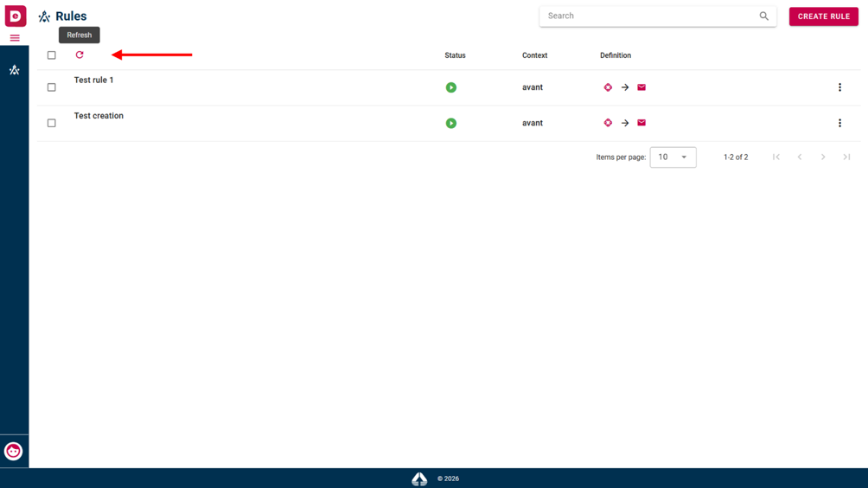Click the red app logo in top-left corner

point(15,16)
